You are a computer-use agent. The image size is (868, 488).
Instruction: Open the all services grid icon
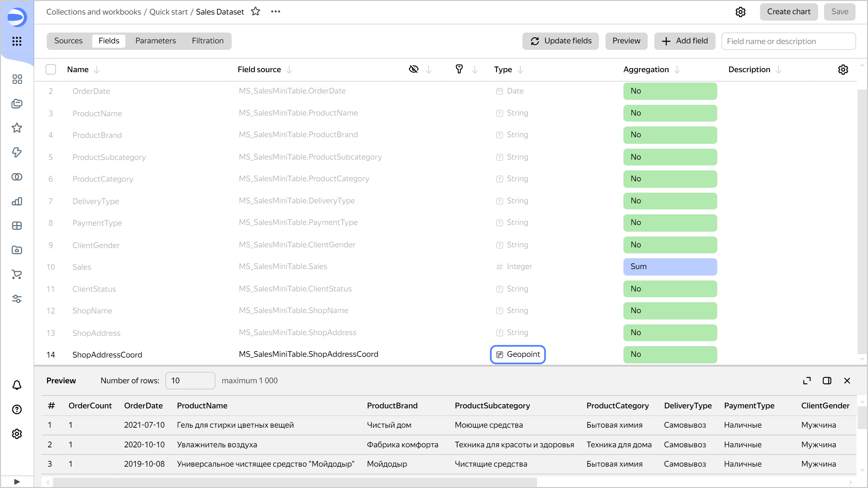tap(17, 41)
